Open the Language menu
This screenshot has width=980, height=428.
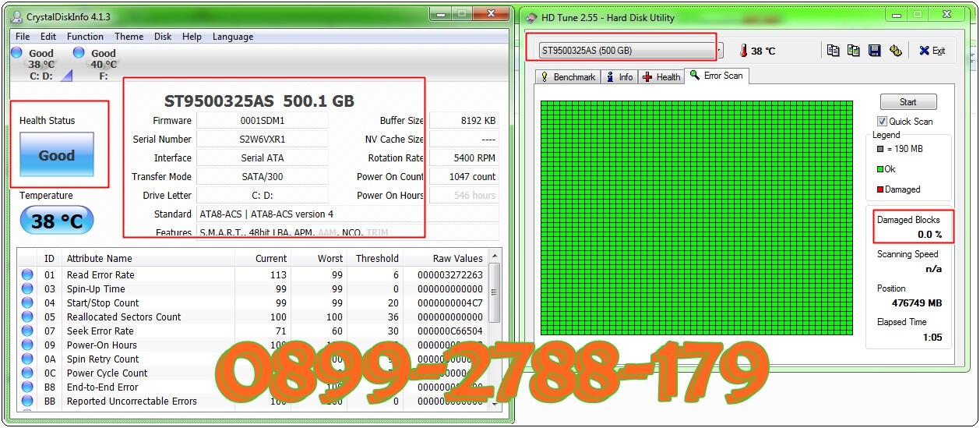(x=233, y=37)
